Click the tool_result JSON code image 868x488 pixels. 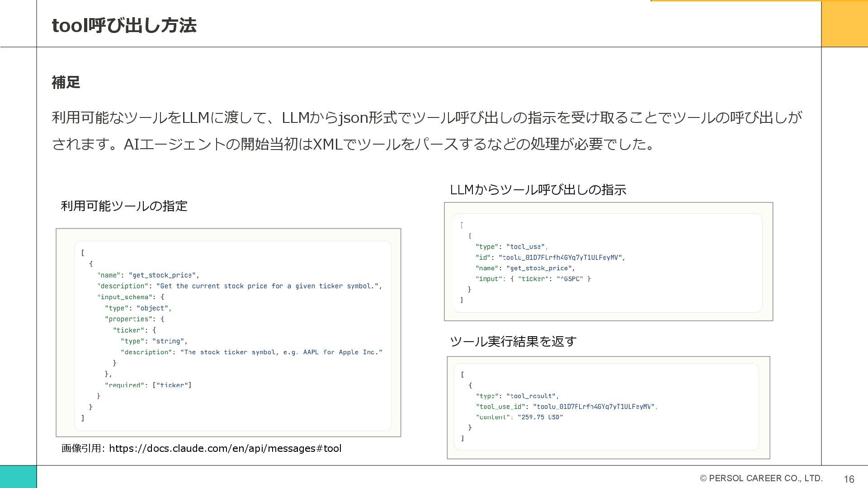pos(608,407)
